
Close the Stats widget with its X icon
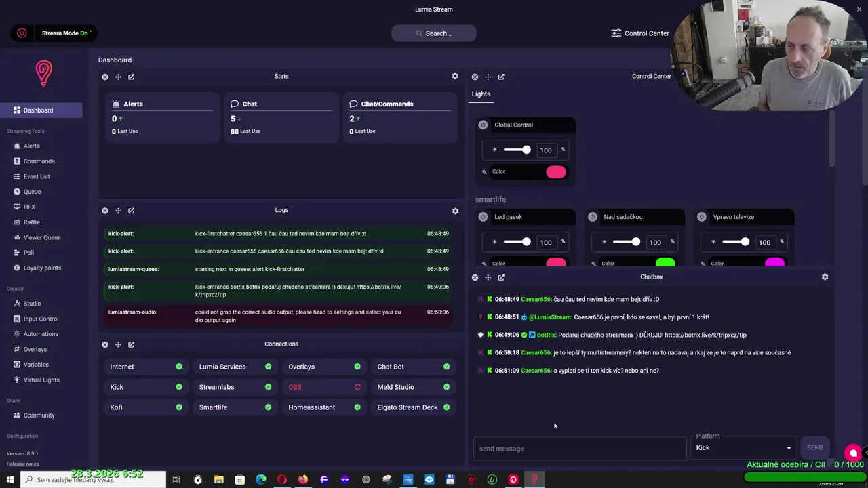(x=105, y=77)
